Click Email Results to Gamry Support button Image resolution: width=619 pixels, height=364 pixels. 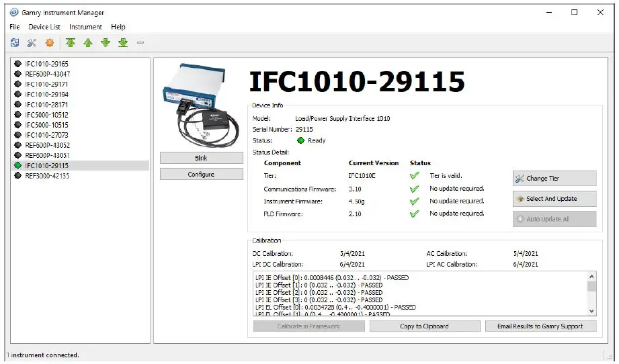click(540, 326)
